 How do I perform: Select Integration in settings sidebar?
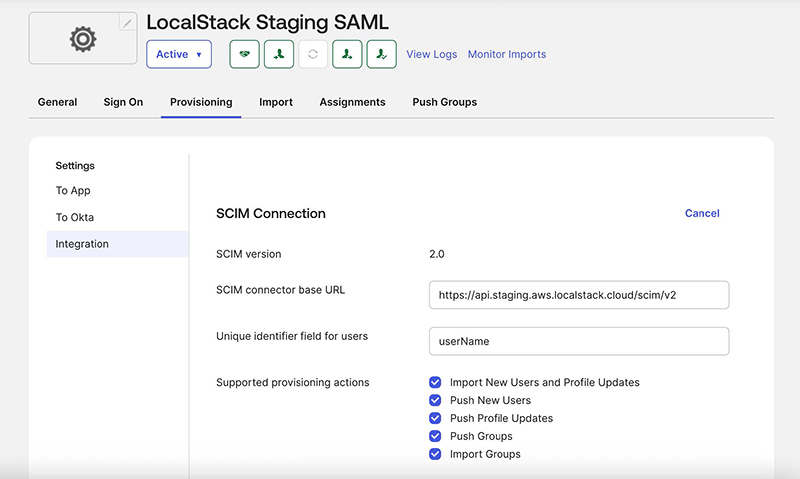[117, 244]
